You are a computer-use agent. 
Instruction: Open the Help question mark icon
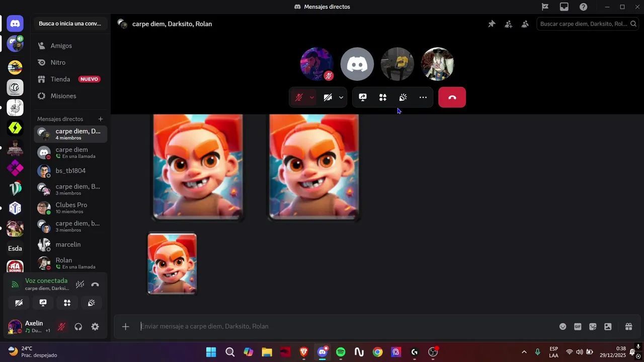click(583, 7)
